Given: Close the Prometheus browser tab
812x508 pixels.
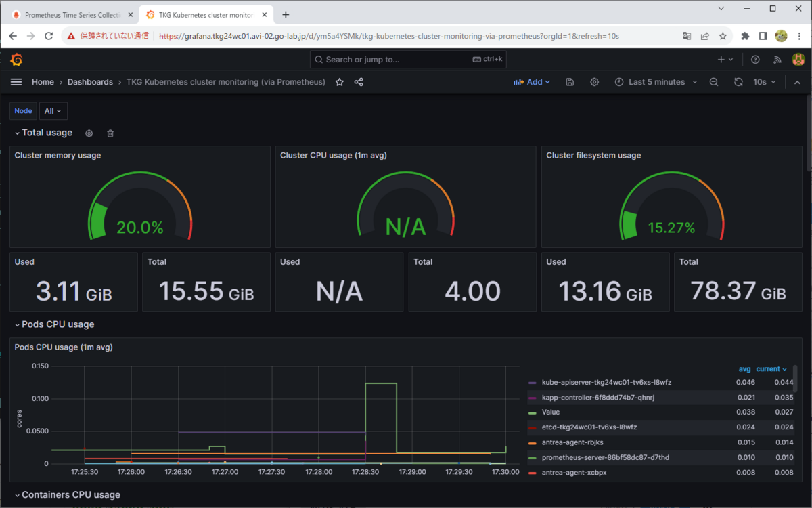Looking at the screenshot, I should click(x=129, y=14).
